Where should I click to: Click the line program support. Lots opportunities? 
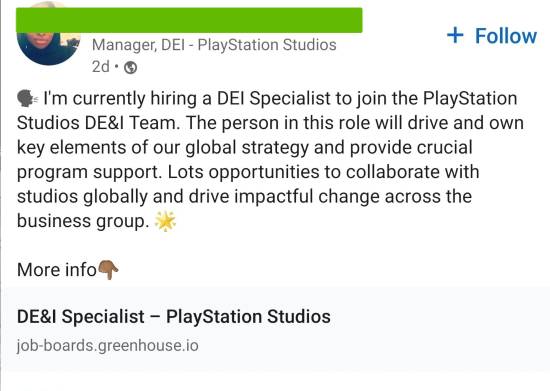click(x=248, y=172)
